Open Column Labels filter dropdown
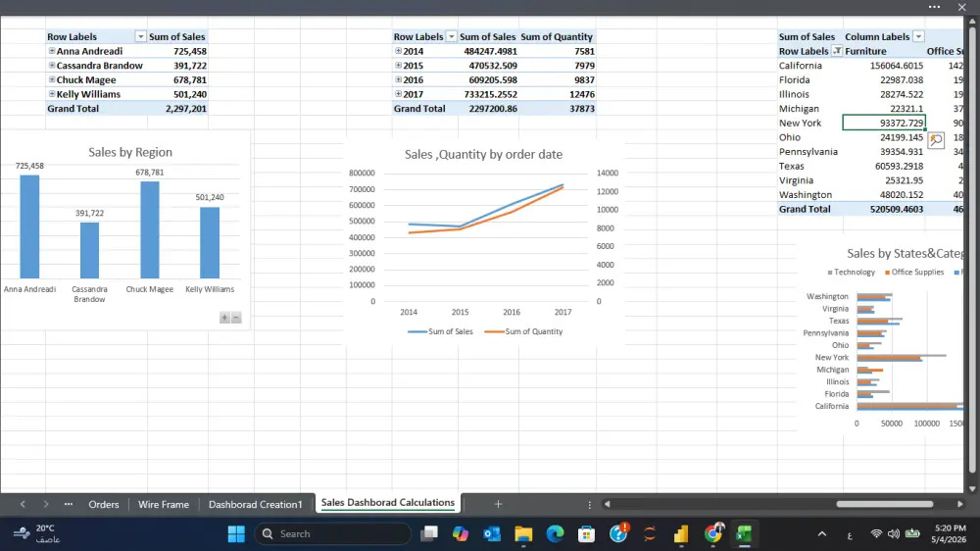Screen dimensions: 980x551 tap(918, 36)
